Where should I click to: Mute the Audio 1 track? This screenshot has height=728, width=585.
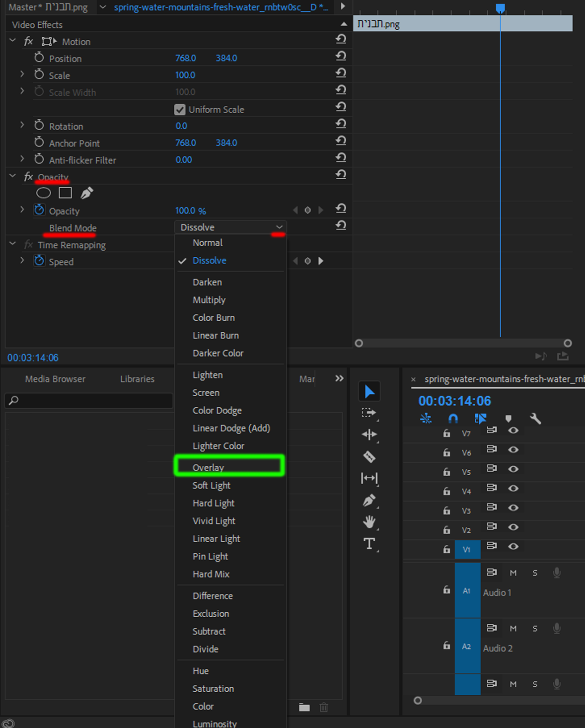point(513,573)
